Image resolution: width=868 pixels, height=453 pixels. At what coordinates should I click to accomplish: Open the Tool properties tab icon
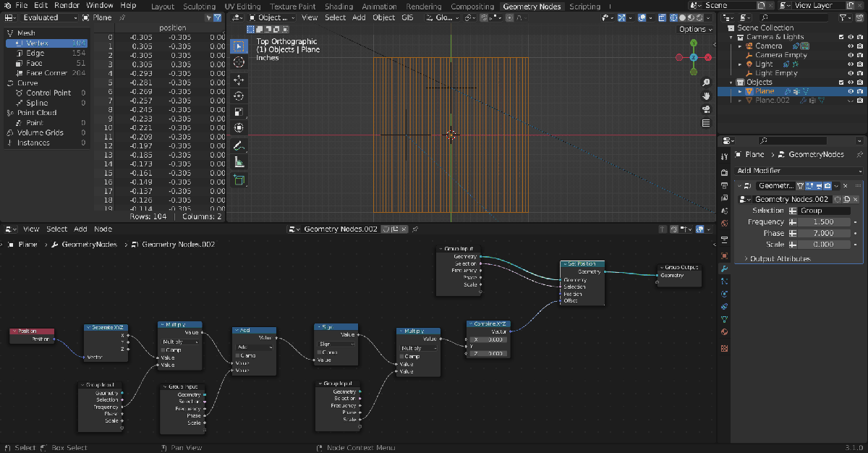point(725,156)
